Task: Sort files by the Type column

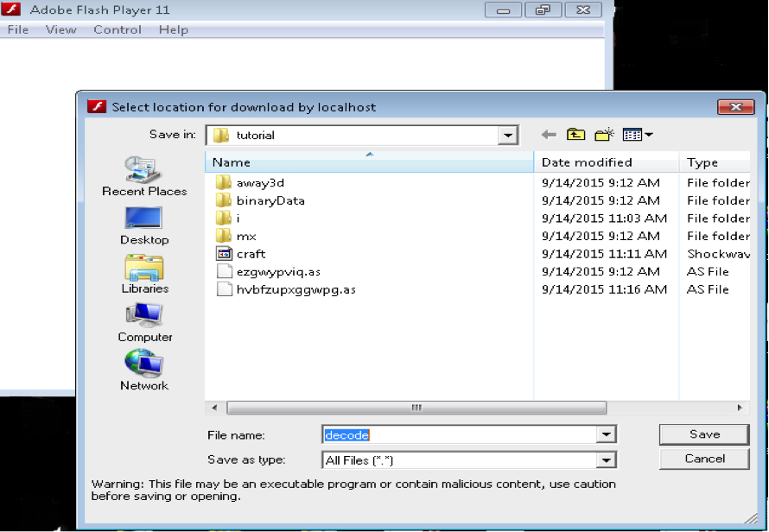Action: pyautogui.click(x=715, y=162)
